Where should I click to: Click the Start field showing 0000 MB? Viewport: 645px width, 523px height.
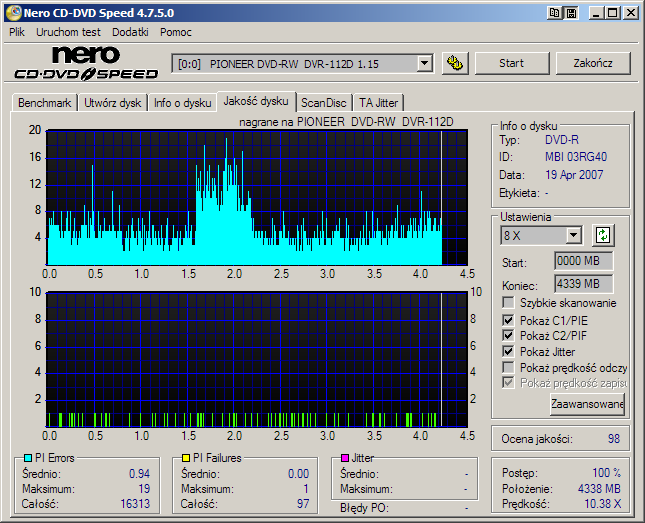pos(584,261)
